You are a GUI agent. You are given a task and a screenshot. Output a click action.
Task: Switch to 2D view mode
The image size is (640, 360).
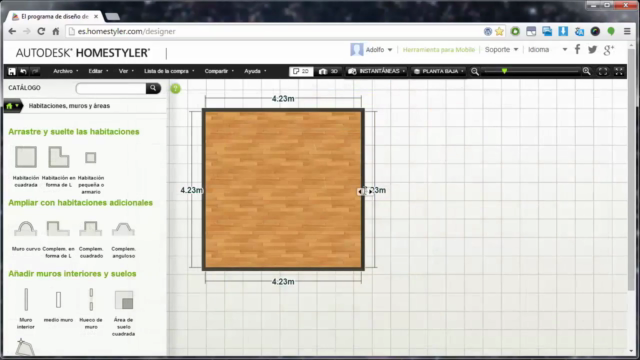point(301,71)
